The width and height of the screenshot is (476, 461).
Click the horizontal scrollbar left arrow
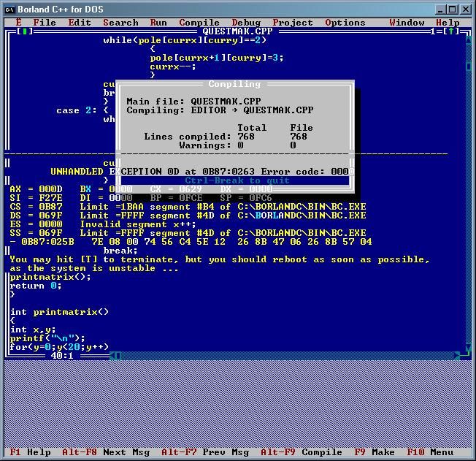[x=112, y=356]
